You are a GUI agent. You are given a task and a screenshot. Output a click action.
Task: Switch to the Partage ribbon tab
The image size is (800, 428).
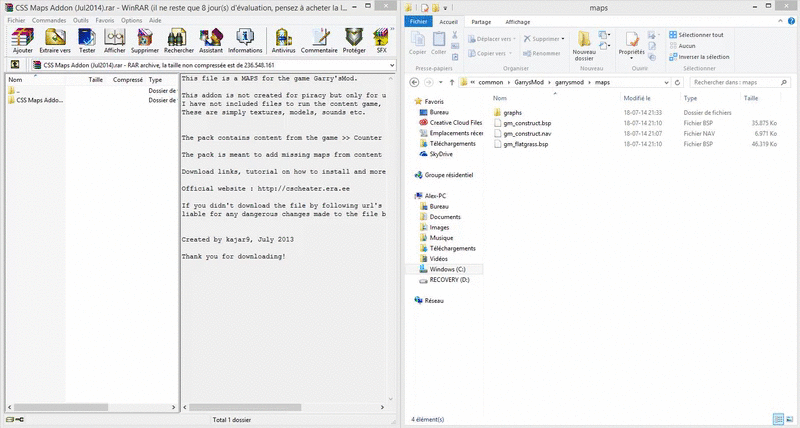pos(481,22)
